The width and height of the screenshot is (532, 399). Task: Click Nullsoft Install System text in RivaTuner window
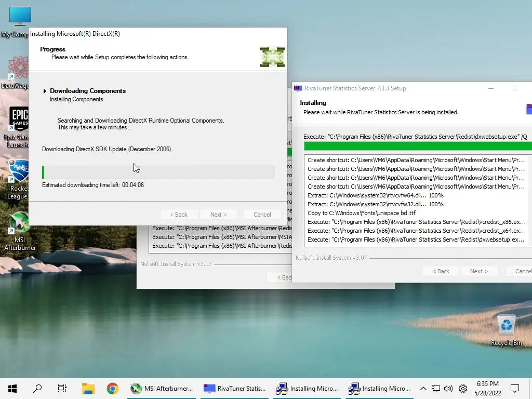(331, 258)
